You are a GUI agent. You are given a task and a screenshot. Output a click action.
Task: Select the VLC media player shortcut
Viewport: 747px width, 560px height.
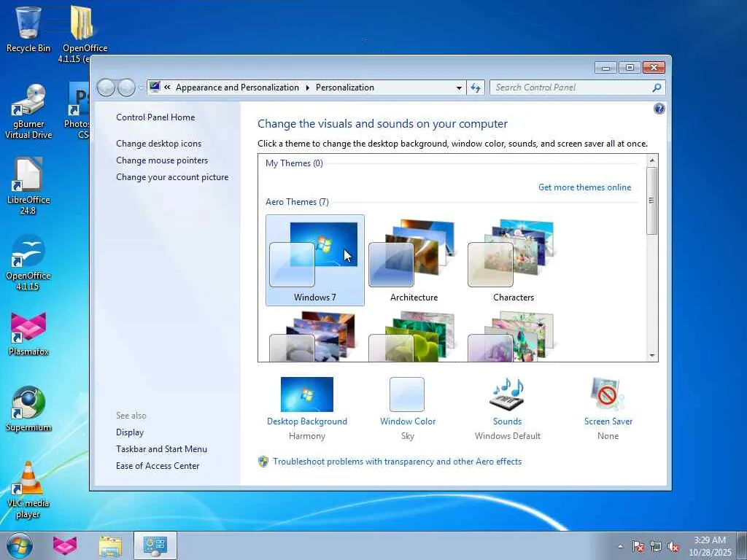28,489
